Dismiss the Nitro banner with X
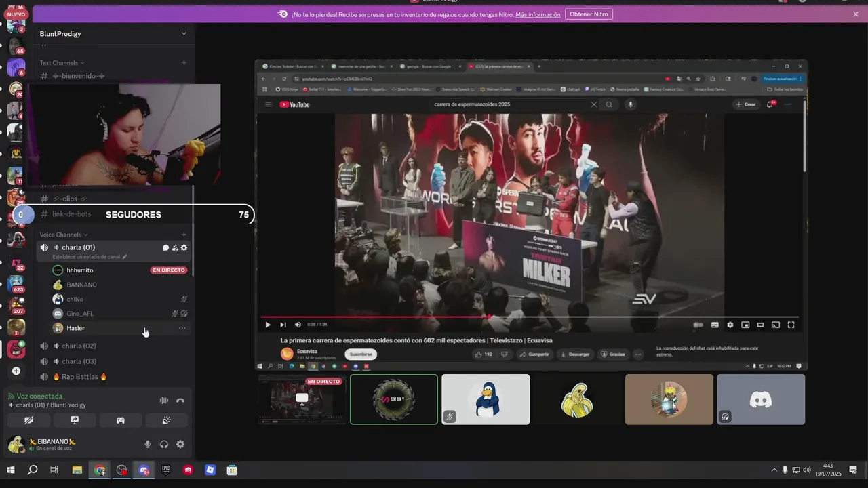The image size is (868, 488). pyautogui.click(x=856, y=14)
